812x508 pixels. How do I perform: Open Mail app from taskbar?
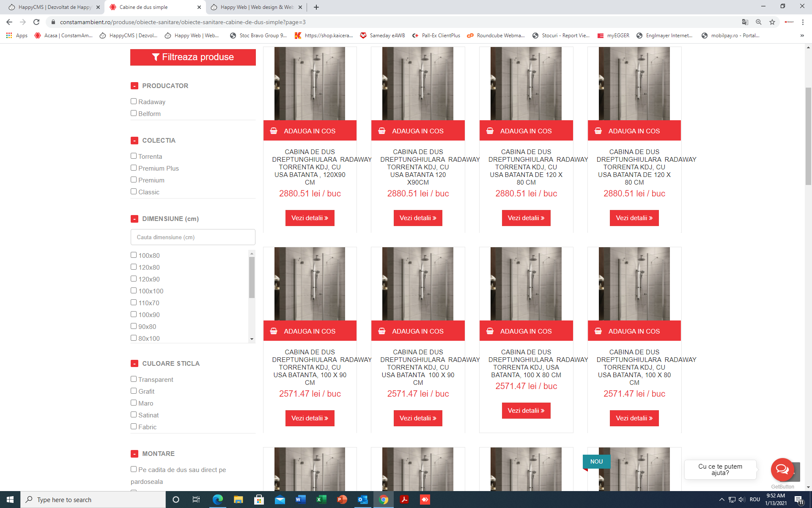(280, 500)
